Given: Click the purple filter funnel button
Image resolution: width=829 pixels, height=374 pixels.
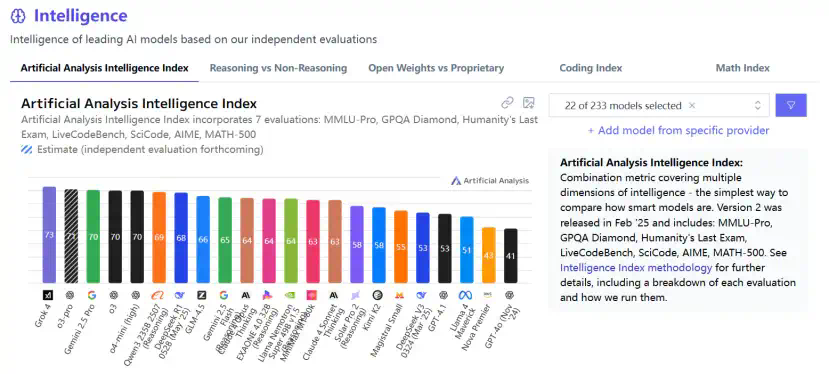Looking at the screenshot, I should [x=791, y=105].
